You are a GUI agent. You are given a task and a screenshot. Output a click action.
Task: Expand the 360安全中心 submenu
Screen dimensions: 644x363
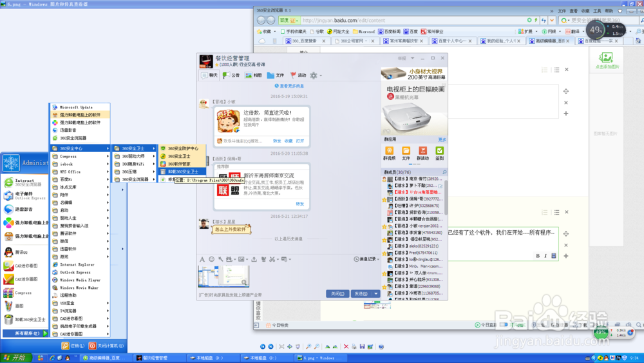tap(80, 148)
